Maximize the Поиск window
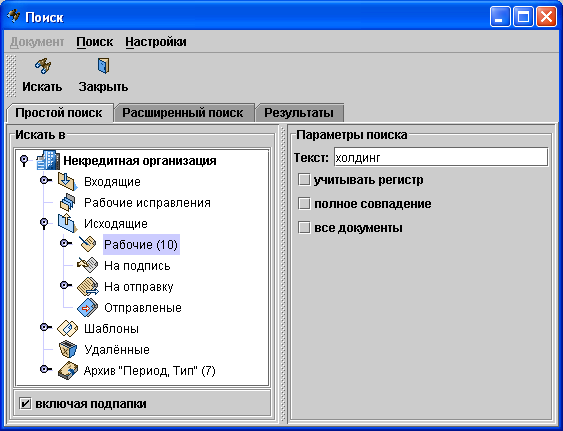Viewport: 563px width, 431px height. (523, 17)
